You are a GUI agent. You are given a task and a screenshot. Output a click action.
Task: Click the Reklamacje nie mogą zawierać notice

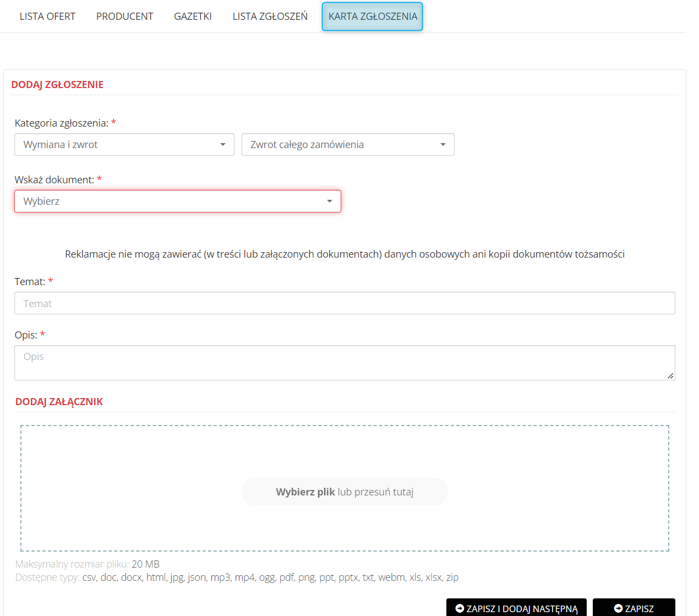tap(345, 254)
